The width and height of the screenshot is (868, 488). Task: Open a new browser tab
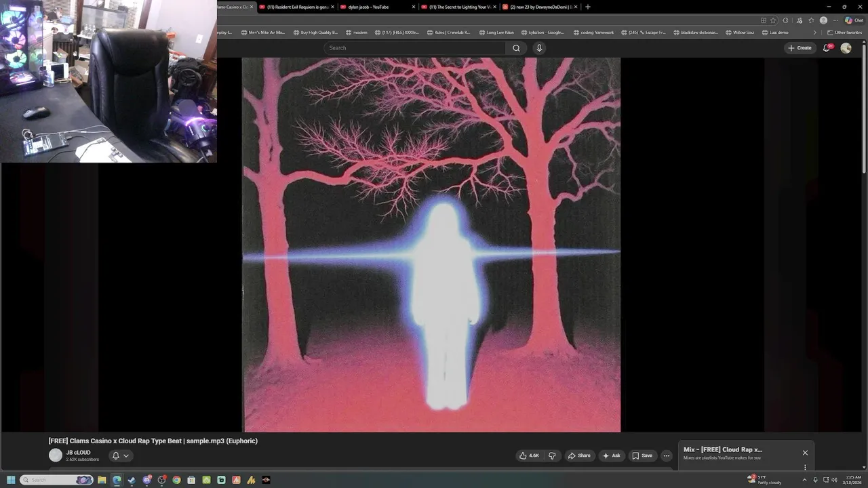pyautogui.click(x=588, y=7)
